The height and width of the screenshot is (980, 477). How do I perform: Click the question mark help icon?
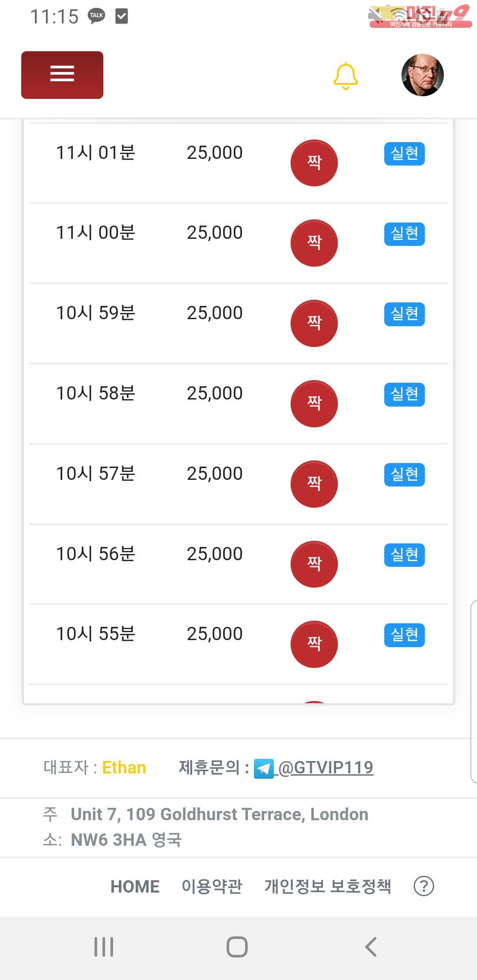(x=424, y=886)
